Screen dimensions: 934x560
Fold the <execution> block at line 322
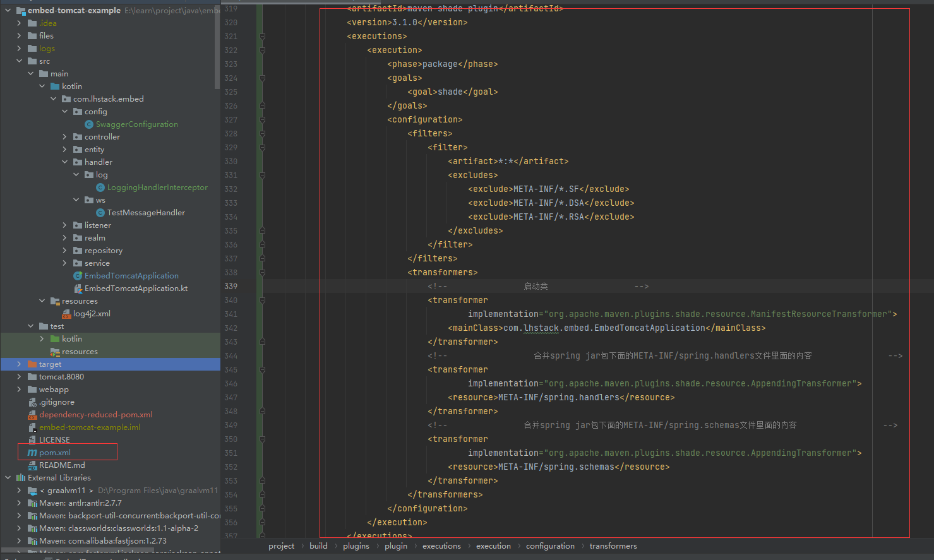click(262, 51)
